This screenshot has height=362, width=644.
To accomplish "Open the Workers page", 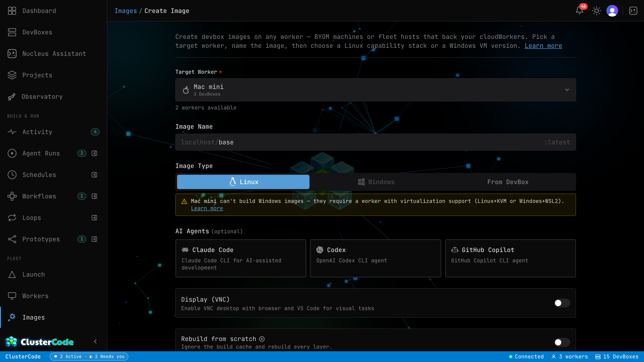I will point(53,296).
